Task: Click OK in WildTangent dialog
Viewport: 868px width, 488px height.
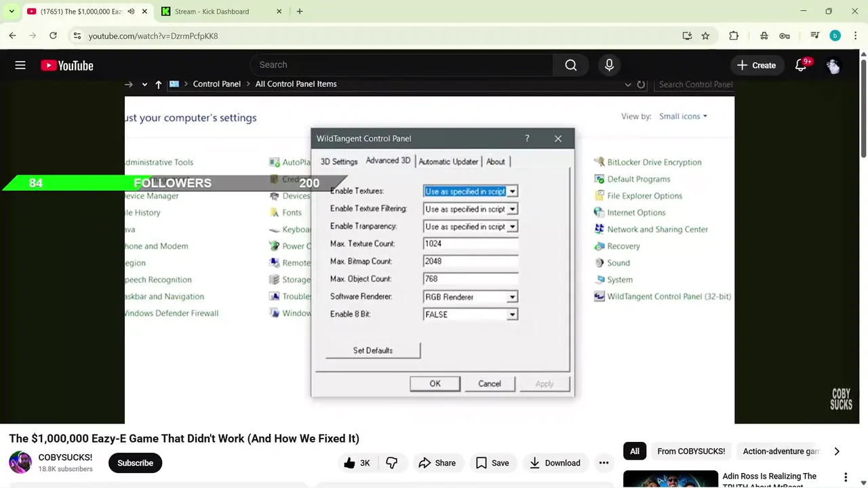Action: [435, 384]
